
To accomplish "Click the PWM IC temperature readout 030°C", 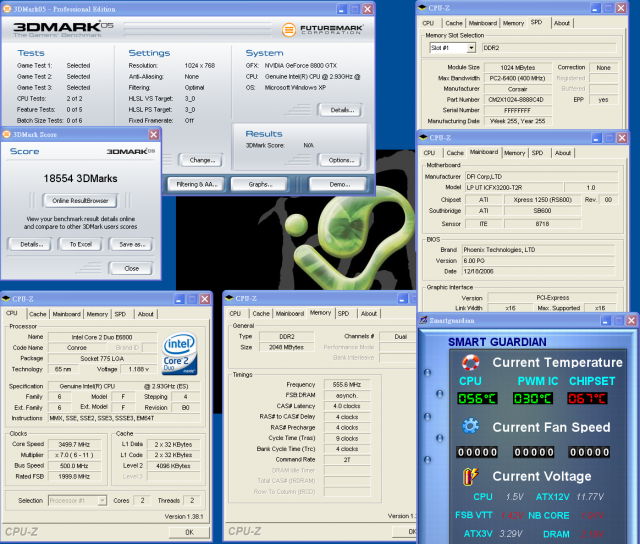I will click(x=533, y=398).
